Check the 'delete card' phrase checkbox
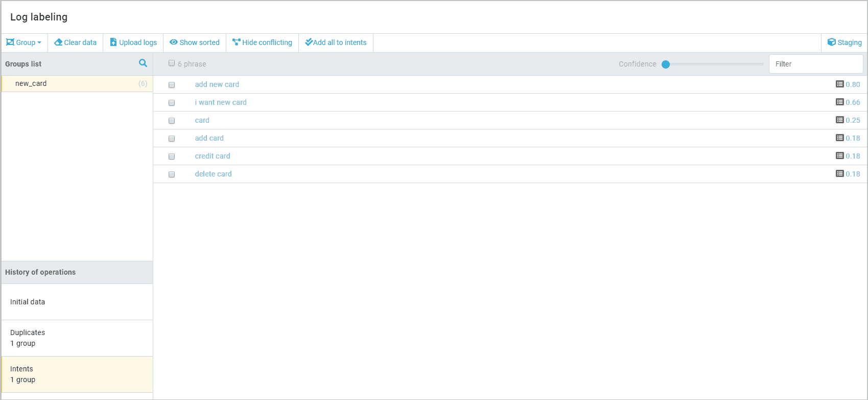 coord(172,174)
